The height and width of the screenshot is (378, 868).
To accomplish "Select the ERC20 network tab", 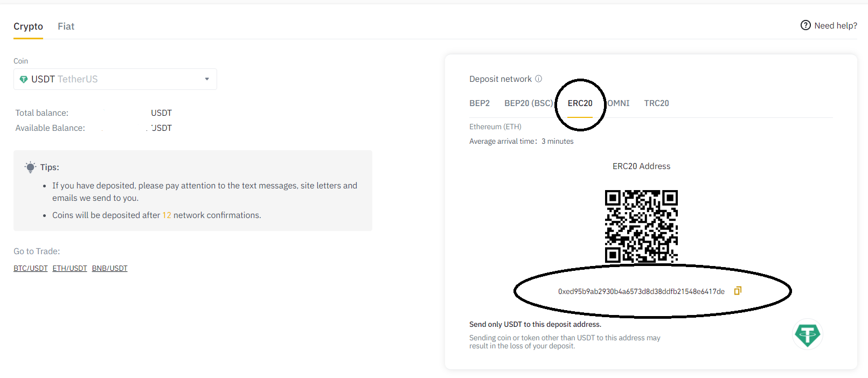I will coord(580,103).
